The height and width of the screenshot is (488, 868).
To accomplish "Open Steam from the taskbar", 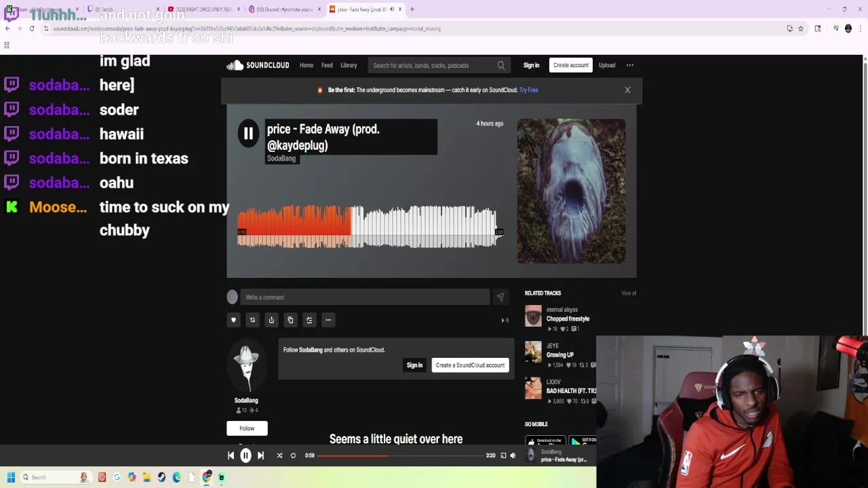I will click(x=161, y=477).
